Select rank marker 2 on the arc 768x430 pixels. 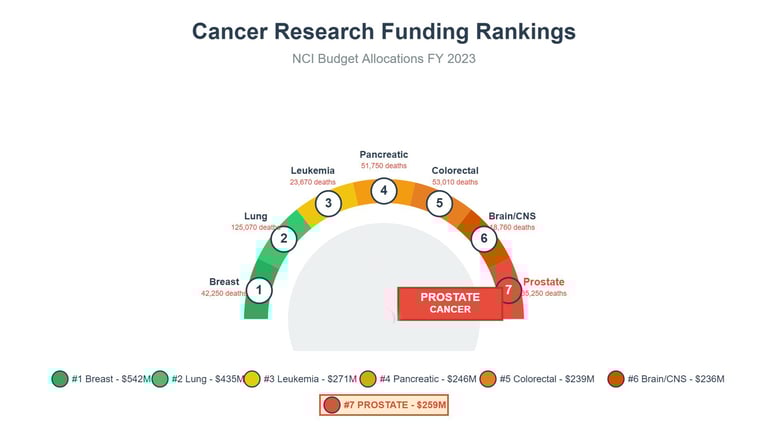(x=284, y=239)
